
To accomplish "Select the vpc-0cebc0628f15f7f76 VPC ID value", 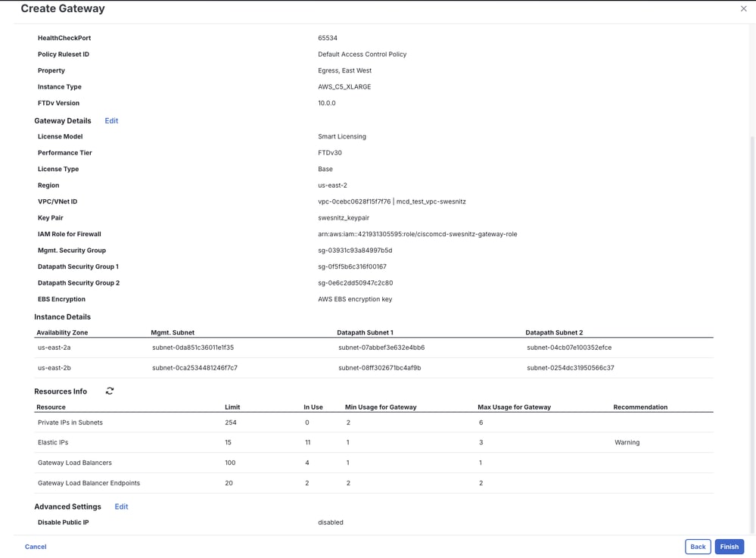I will click(354, 201).
